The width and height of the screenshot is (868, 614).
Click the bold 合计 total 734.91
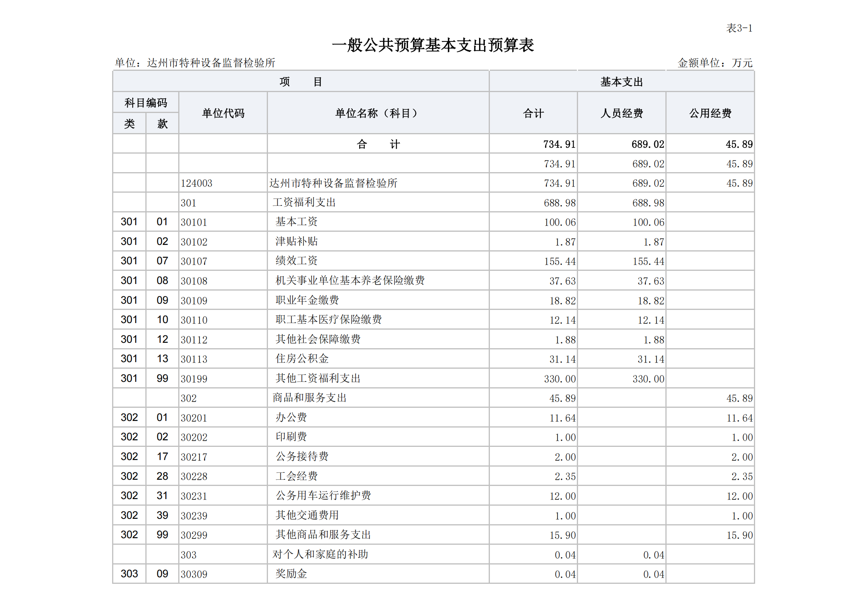[x=559, y=144]
